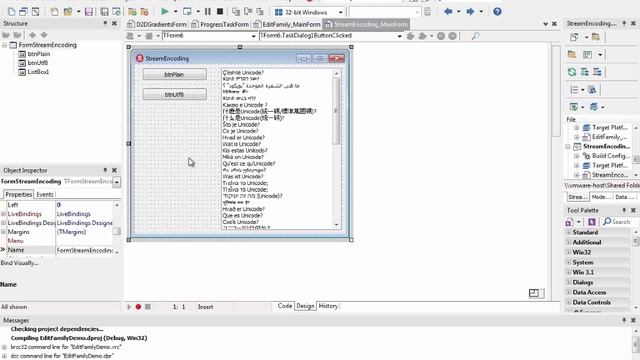Click the list view icon in the project panel
The height and width of the screenshot is (360, 640).
[574, 90]
